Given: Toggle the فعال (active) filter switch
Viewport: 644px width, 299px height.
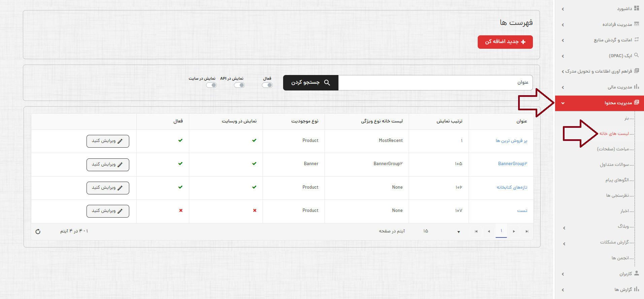Looking at the screenshot, I should tap(267, 85).
